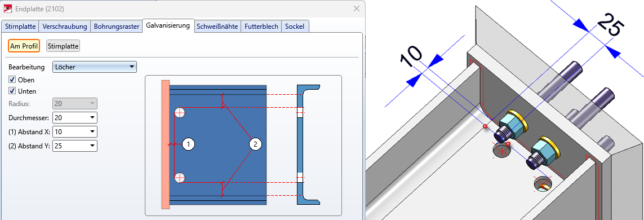This screenshot has width=644, height=220.
Task: Go to the Schweißnähte tab
Action: tap(217, 27)
